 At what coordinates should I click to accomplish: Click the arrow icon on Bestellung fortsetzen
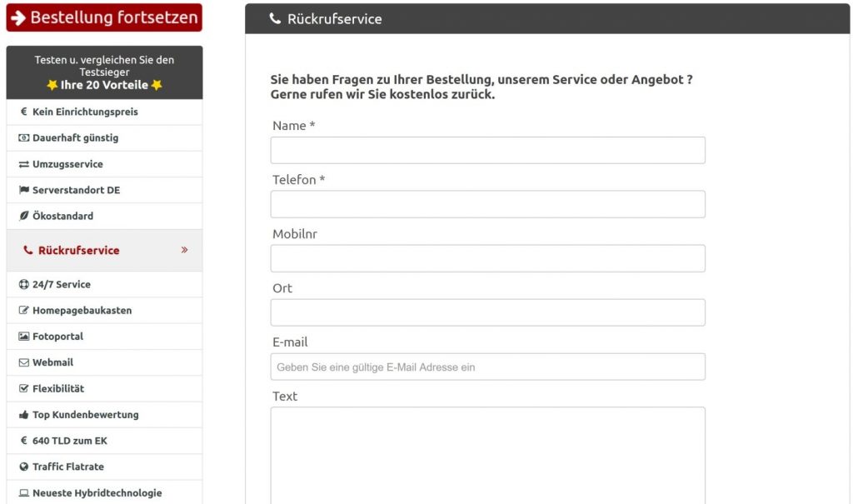click(x=18, y=18)
